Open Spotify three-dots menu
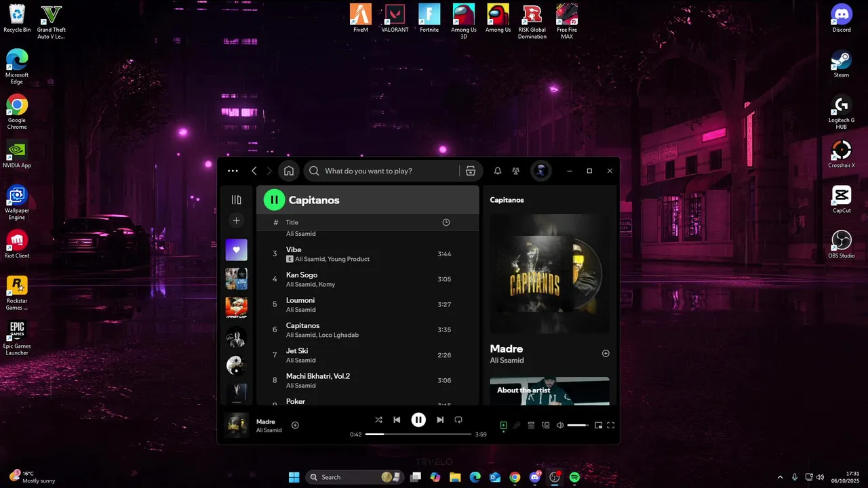This screenshot has width=868, height=488. 233,171
